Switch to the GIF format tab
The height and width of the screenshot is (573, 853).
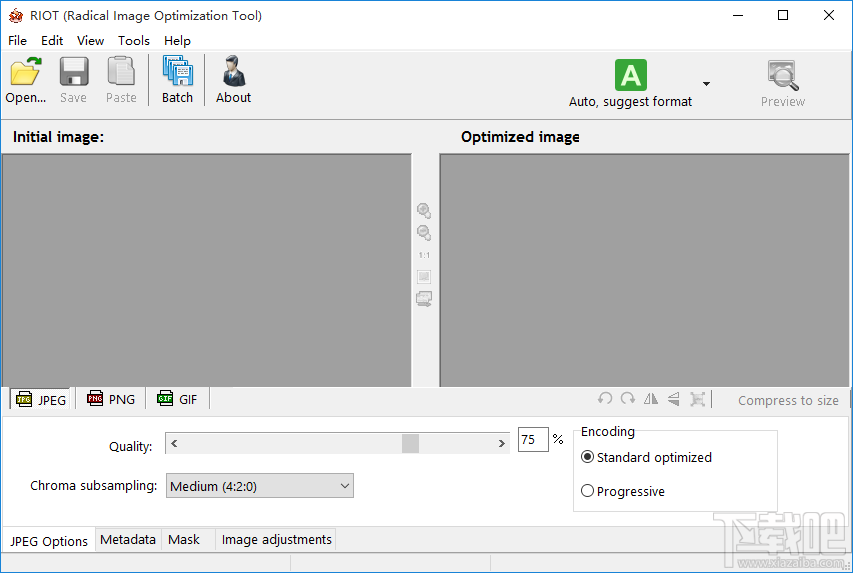tap(177, 399)
